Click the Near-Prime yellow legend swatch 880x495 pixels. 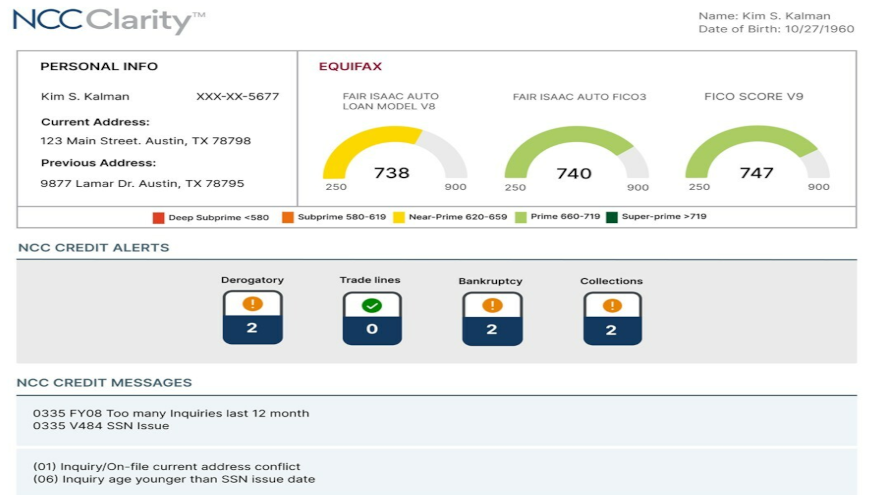click(x=401, y=217)
